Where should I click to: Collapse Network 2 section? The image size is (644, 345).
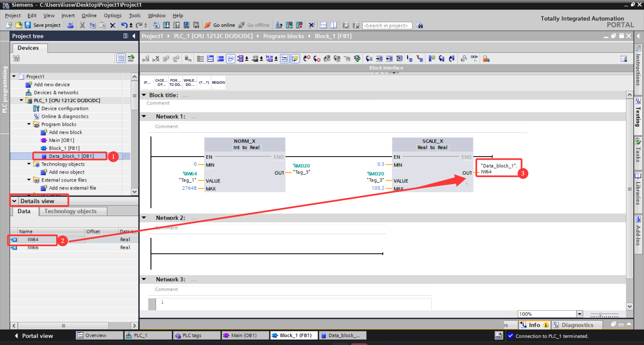144,217
